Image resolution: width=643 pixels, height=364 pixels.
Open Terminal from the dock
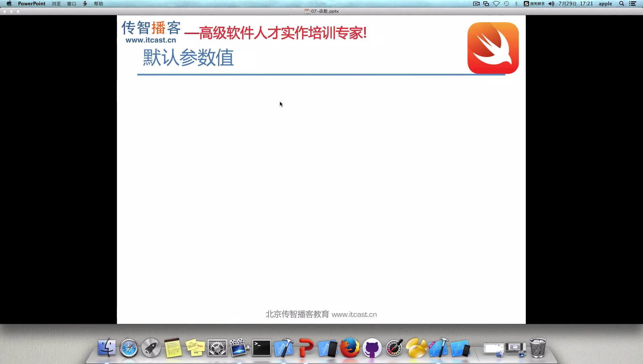(x=261, y=348)
